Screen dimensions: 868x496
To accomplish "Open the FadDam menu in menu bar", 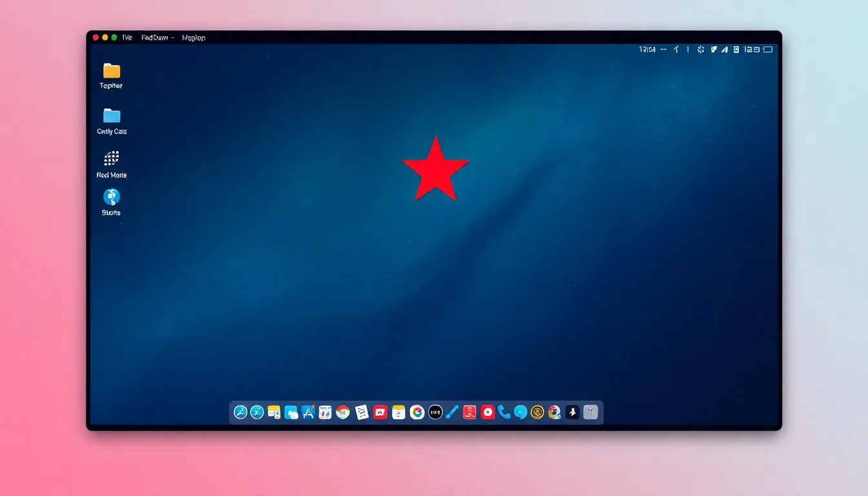I will [x=156, y=38].
